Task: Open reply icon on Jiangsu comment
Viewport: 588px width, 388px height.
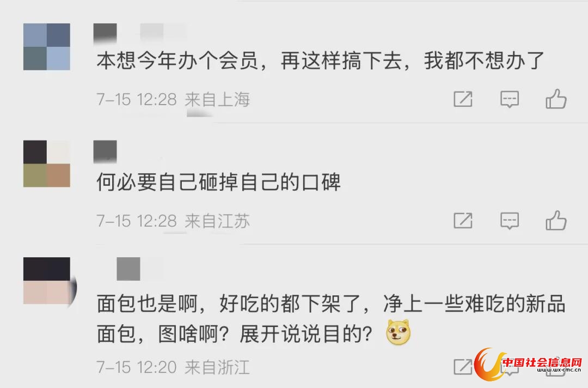Action: click(x=510, y=220)
